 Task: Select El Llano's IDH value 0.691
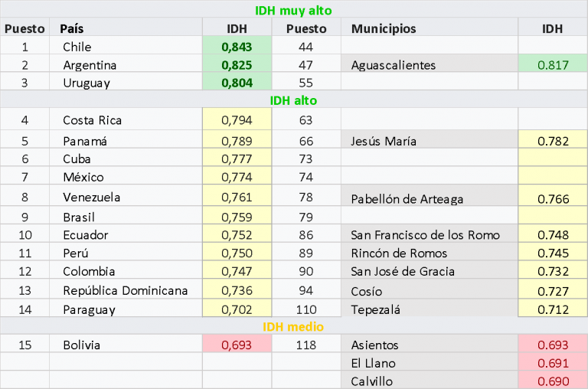click(552, 363)
